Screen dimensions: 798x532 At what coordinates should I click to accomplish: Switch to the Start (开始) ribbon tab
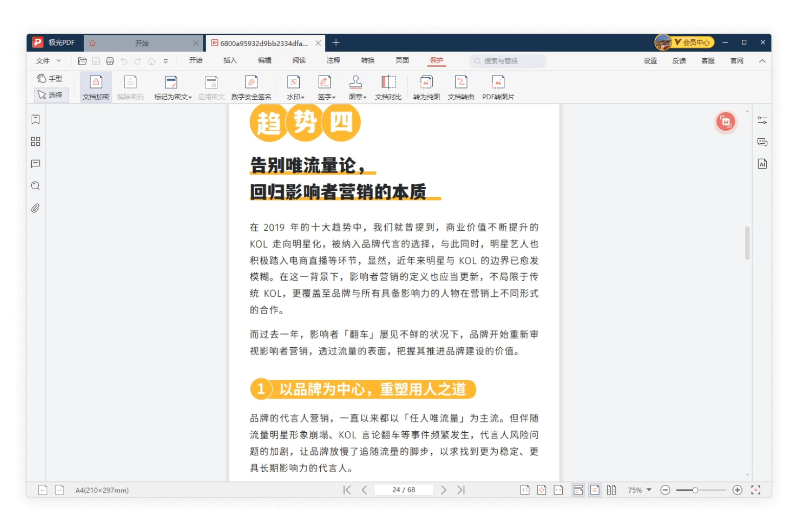[x=196, y=60]
